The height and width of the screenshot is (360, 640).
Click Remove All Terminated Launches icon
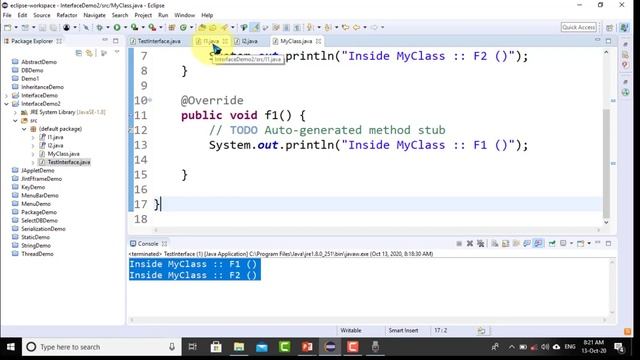480,244
